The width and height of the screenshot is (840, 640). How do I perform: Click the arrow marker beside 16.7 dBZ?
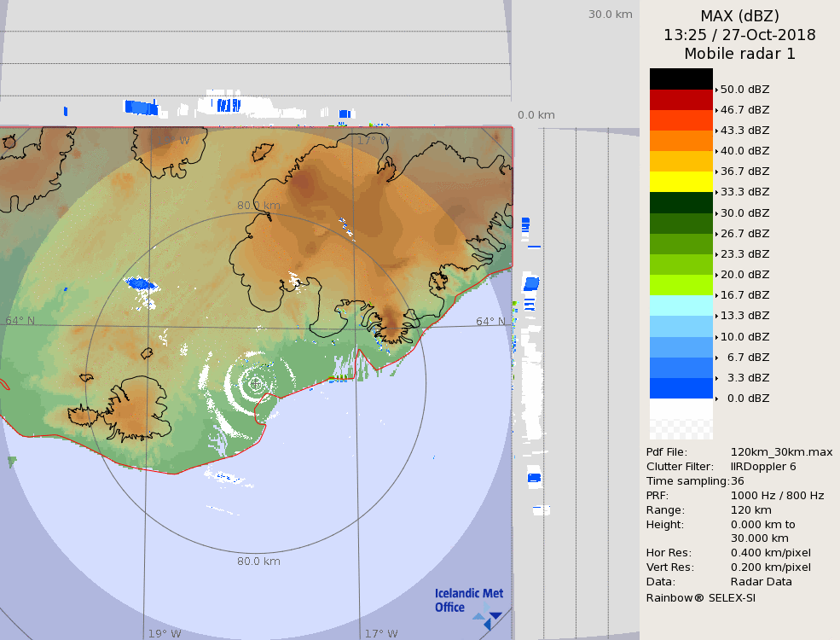pyautogui.click(x=716, y=295)
